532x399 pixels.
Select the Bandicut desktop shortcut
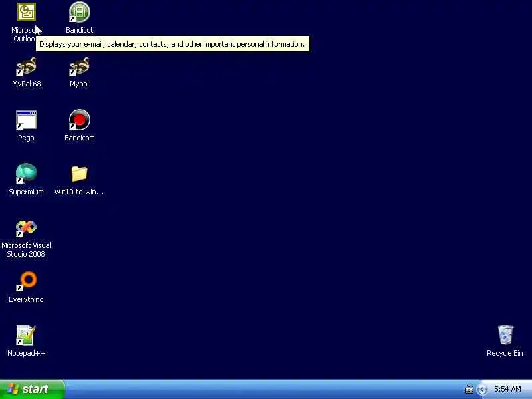pos(79,12)
